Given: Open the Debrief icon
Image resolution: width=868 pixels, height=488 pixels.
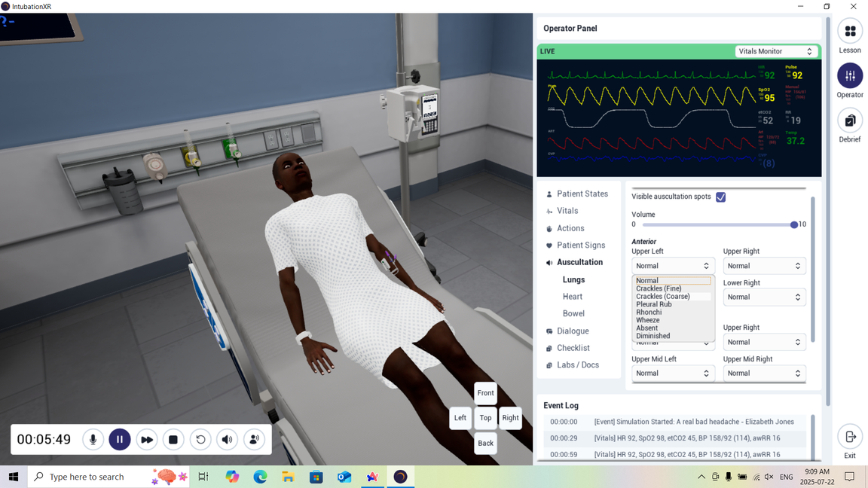Looking at the screenshot, I should tap(850, 120).
